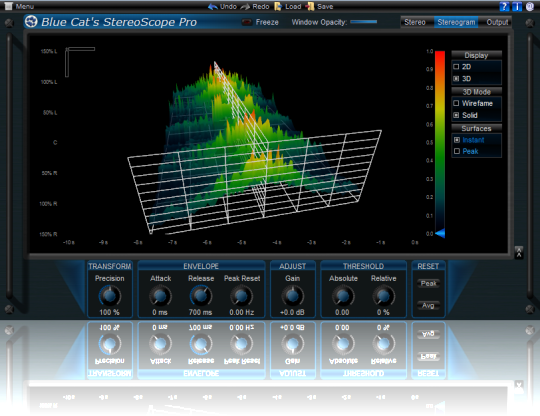
Task: Toggle the Peak surface checkbox
Action: point(457,151)
